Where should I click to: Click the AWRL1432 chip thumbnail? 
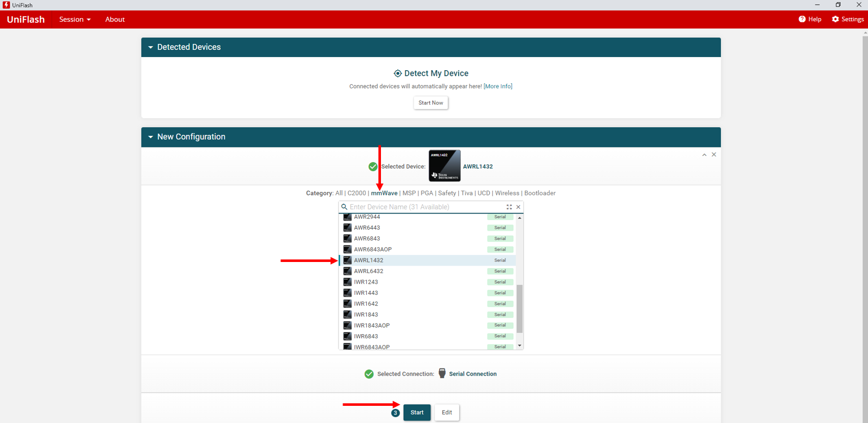pos(445,166)
